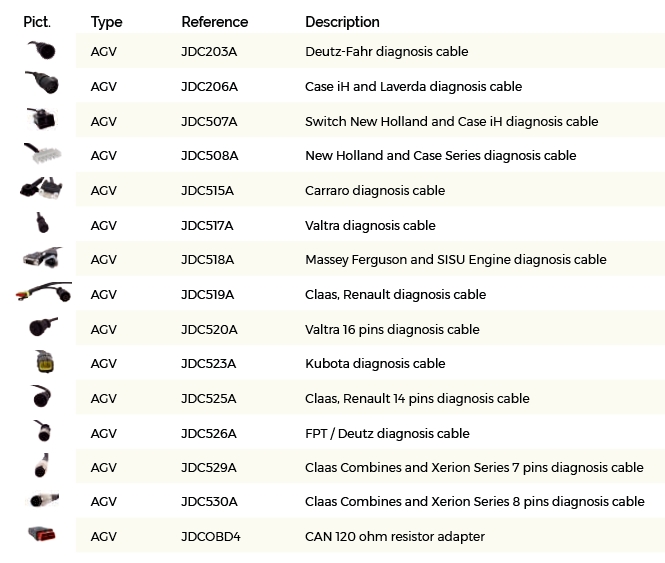Click the JDCOBD4 reference text
The image size is (665, 563).
click(211, 536)
